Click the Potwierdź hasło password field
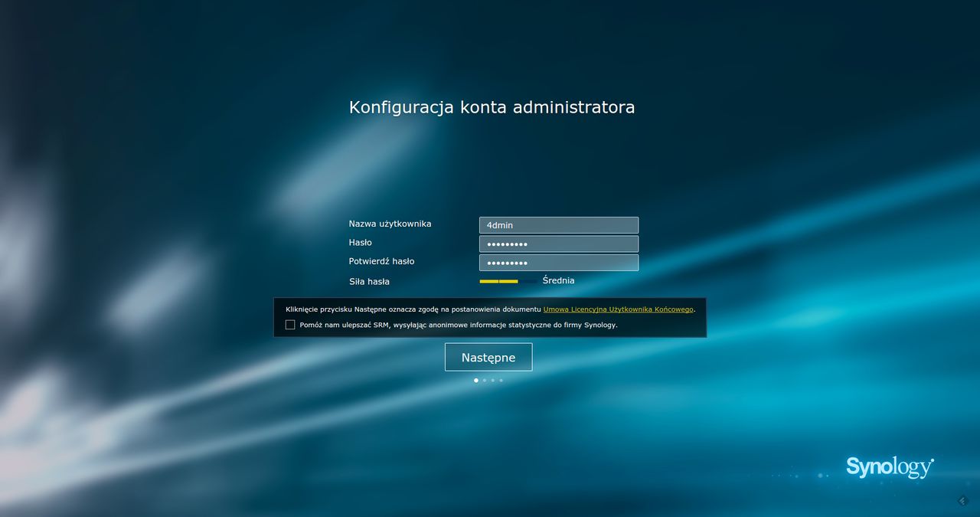This screenshot has width=980, height=517. [559, 263]
